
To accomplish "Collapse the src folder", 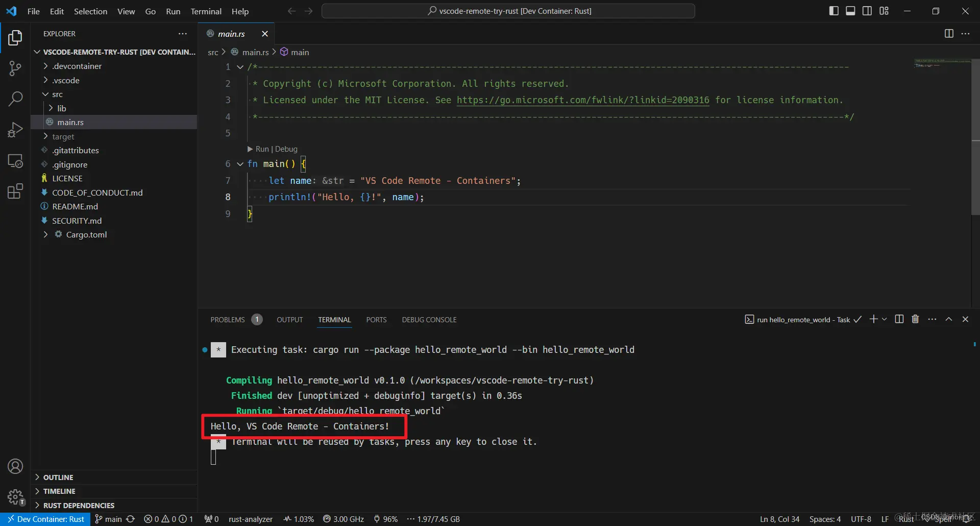I will tap(46, 94).
